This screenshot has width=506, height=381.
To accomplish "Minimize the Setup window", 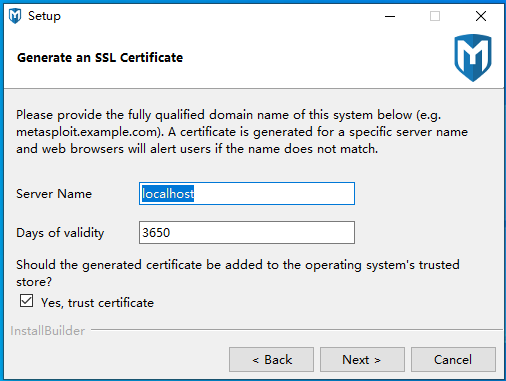I will 390,16.
